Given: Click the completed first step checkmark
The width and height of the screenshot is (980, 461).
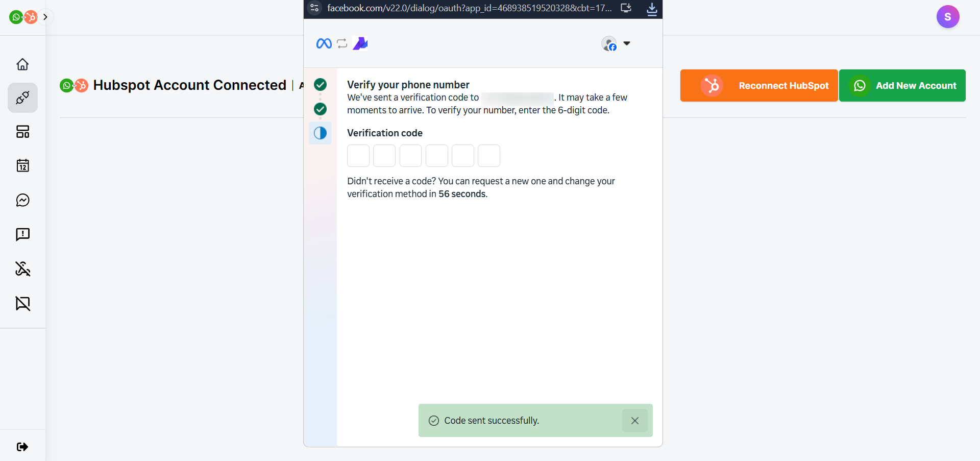Looking at the screenshot, I should pyautogui.click(x=321, y=85).
